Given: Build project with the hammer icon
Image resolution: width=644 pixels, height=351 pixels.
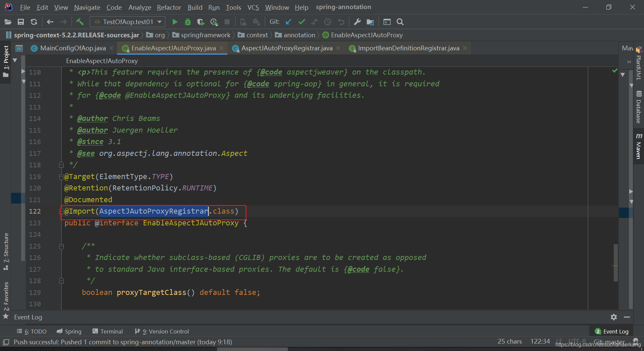Looking at the screenshot, I should (x=80, y=22).
